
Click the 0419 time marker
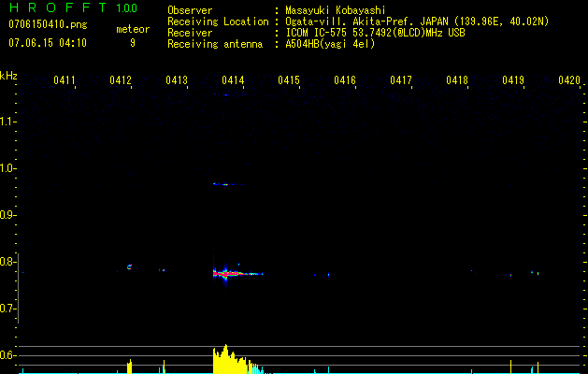(513, 79)
